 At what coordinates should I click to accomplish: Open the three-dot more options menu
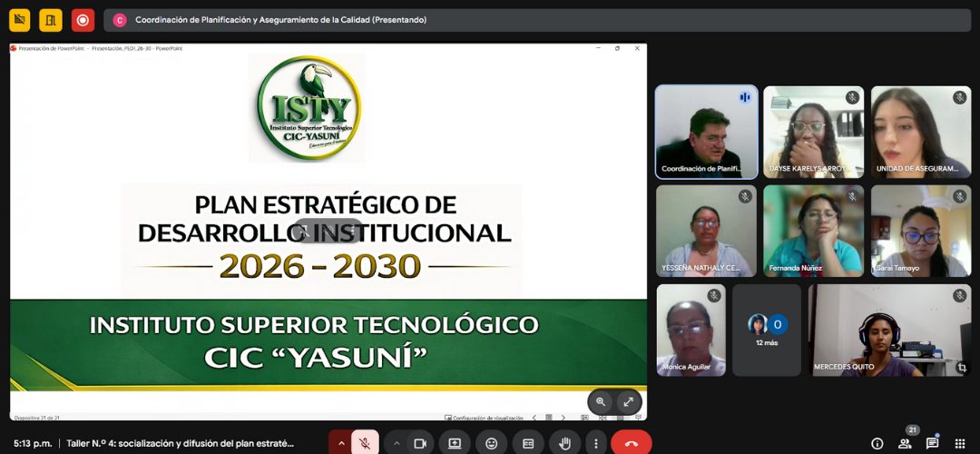[x=595, y=443]
